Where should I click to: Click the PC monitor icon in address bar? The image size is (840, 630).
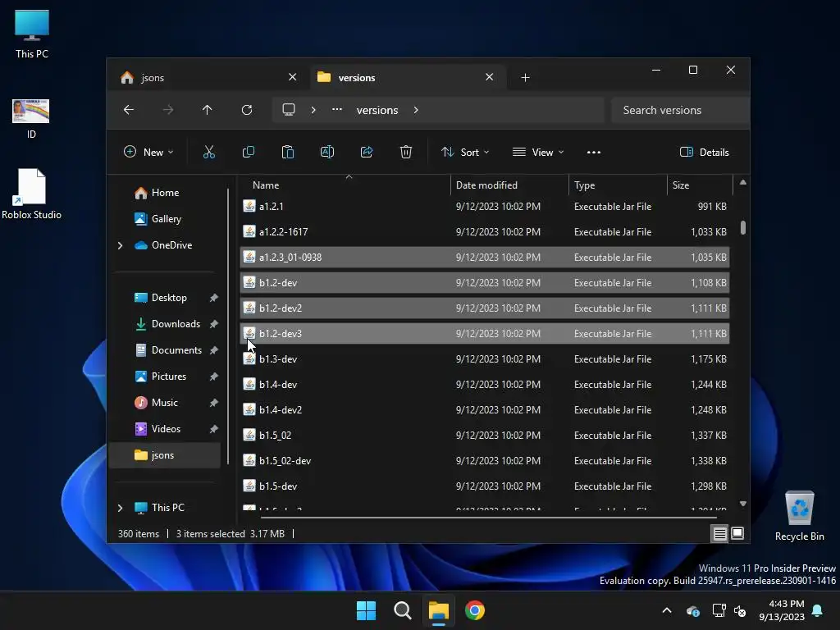point(289,110)
